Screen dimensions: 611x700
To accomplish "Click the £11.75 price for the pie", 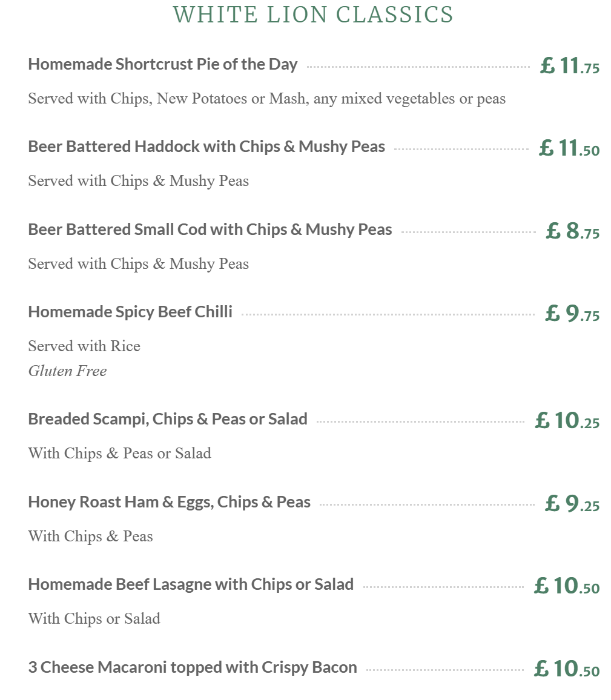I will [x=569, y=66].
